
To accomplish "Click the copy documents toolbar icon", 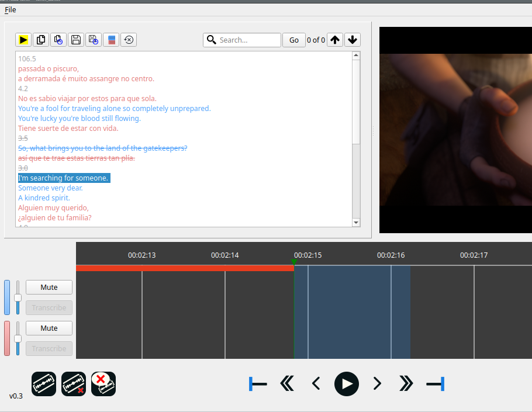I will pyautogui.click(x=41, y=40).
